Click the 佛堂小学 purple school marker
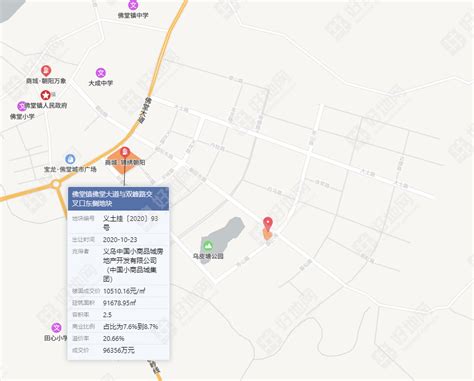Image resolution: width=474 pixels, height=381 pixels. coord(22,106)
